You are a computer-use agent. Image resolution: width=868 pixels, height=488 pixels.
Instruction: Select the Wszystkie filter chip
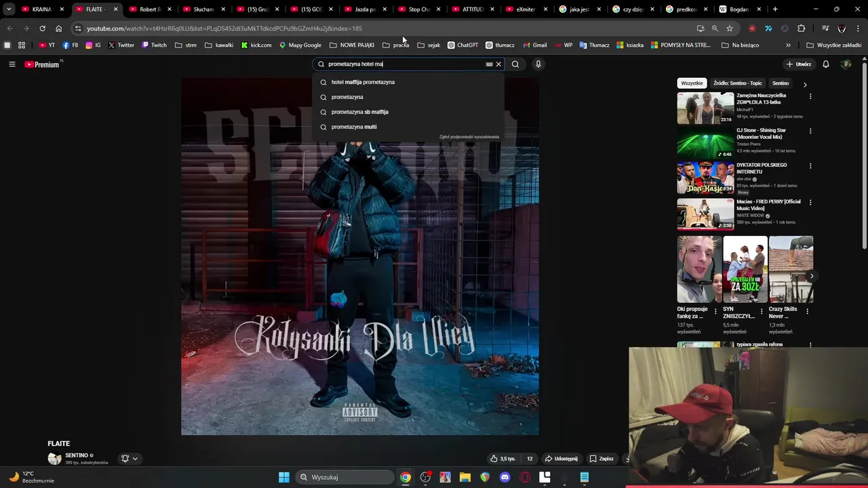(x=692, y=83)
